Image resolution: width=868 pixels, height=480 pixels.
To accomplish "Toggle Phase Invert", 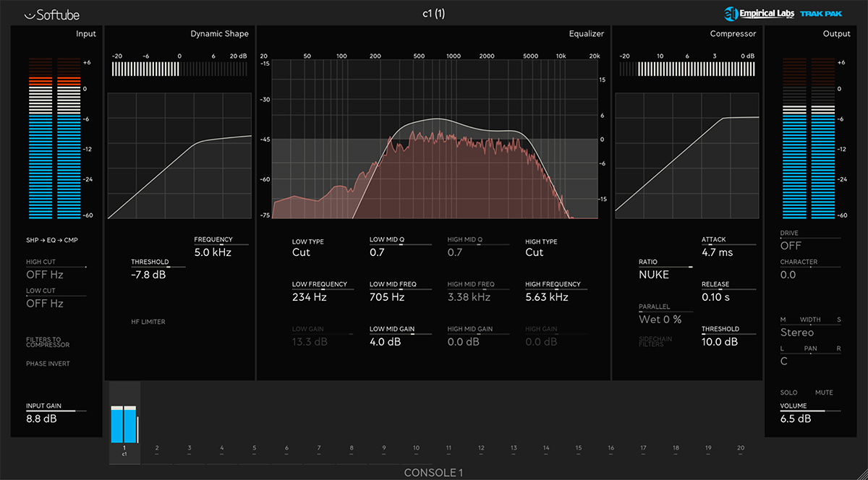I will click(x=48, y=364).
